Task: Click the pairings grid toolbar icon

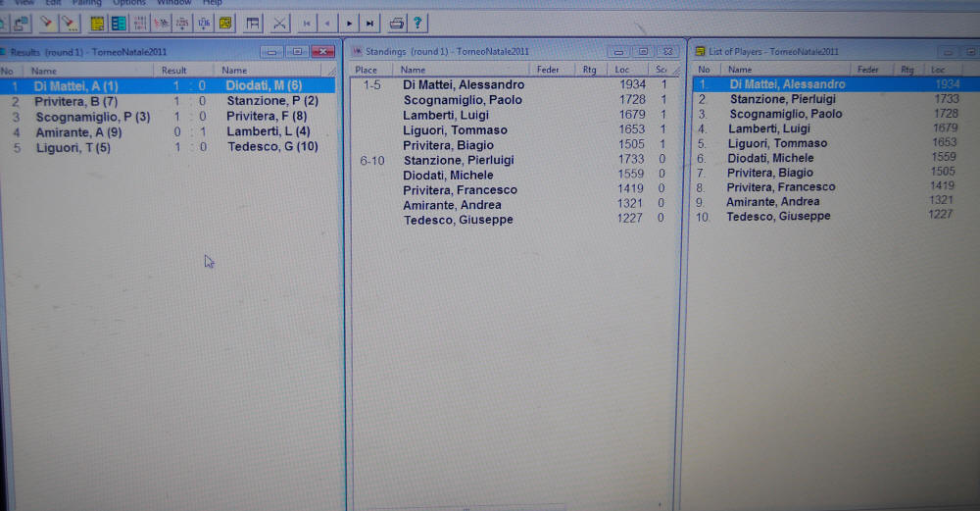Action: (x=140, y=24)
